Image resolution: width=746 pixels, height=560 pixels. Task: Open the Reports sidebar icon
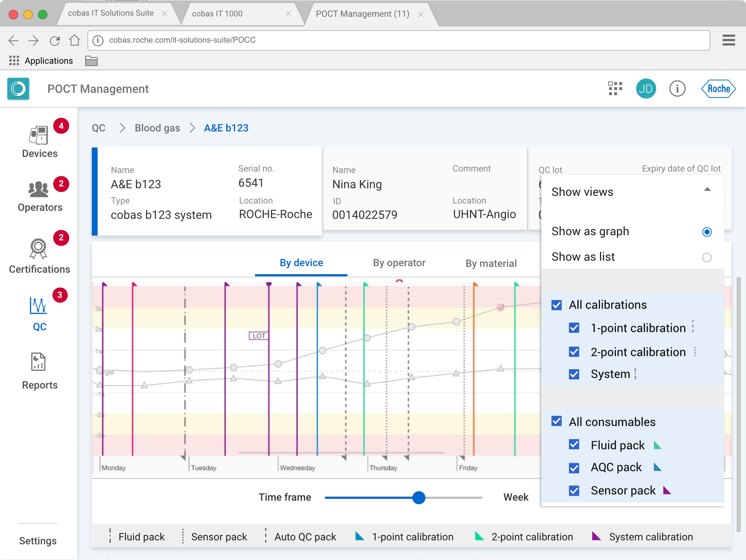(39, 362)
